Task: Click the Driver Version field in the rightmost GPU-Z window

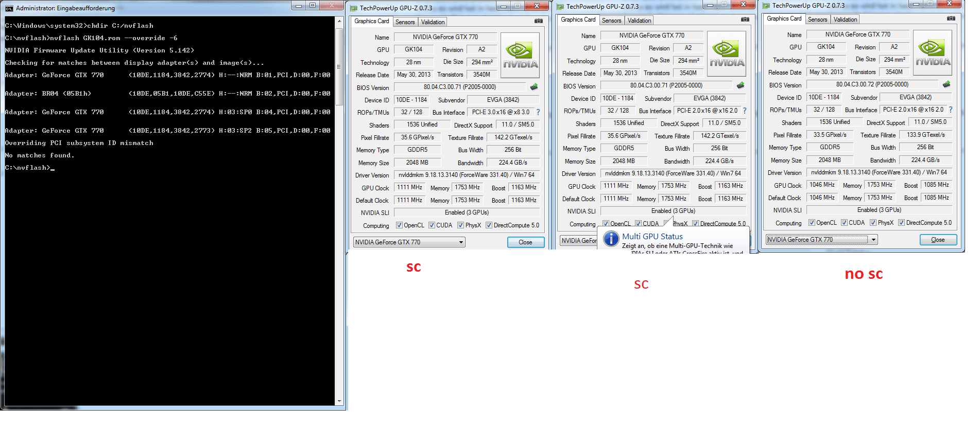Action: point(879,172)
